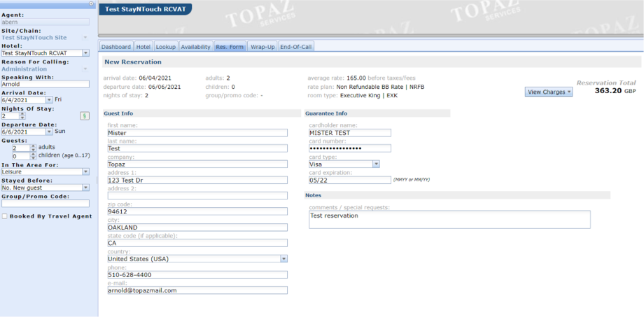Click the Group/Promo Code input field

(x=45, y=203)
